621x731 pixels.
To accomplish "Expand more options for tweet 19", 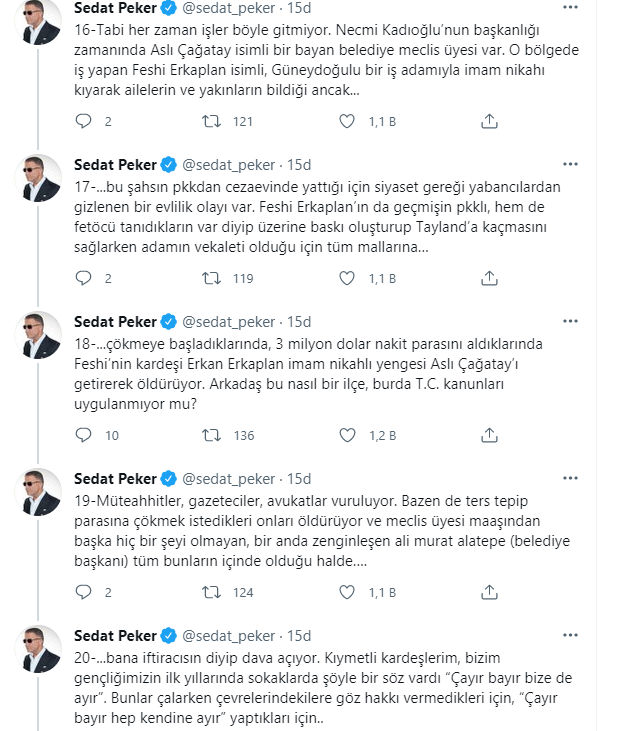I will coord(570,478).
